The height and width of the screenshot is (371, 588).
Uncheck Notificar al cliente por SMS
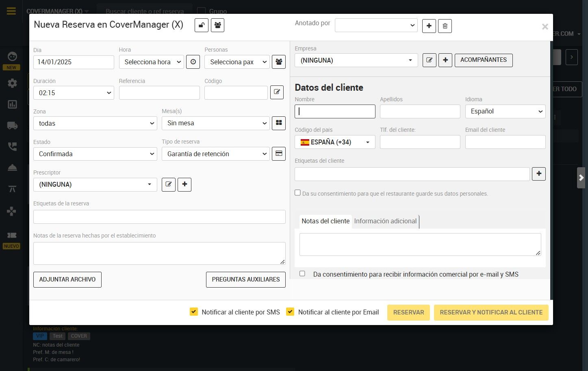pyautogui.click(x=194, y=312)
